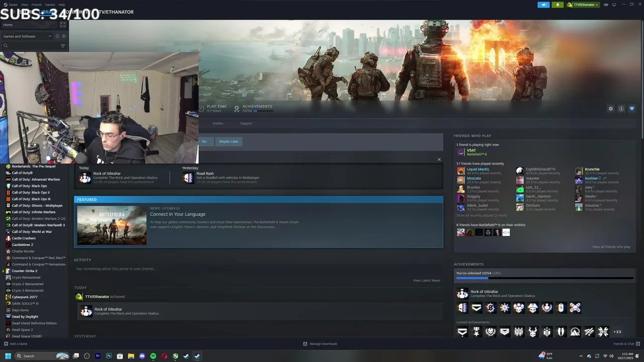The height and width of the screenshot is (362, 644).
Task: Open Photoshop from taskbar
Action: 109,356
